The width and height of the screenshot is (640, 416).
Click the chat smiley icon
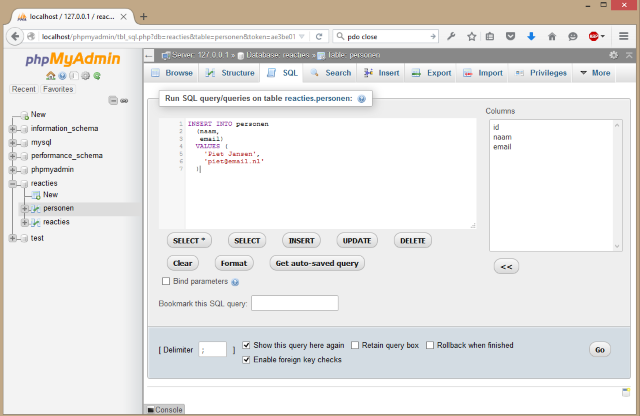[x=573, y=36]
